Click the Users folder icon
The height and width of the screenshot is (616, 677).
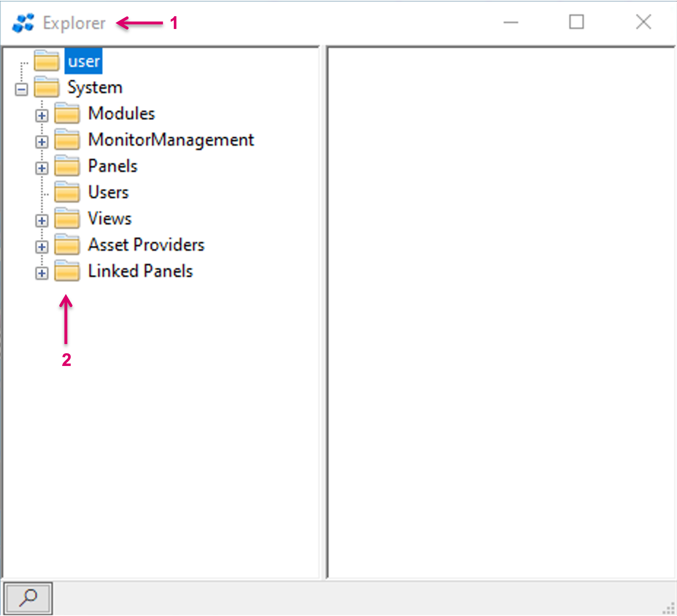67,192
